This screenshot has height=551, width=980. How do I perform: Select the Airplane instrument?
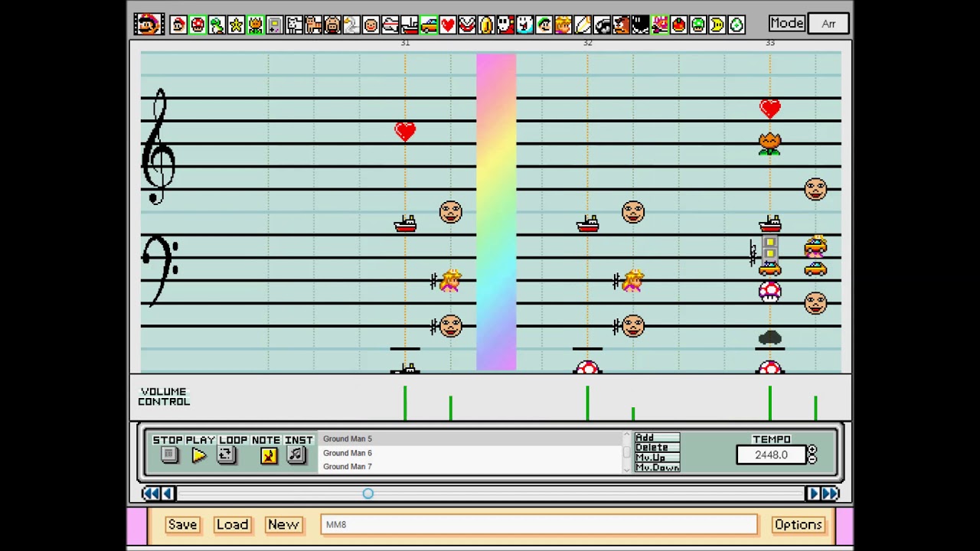pyautogui.click(x=390, y=24)
